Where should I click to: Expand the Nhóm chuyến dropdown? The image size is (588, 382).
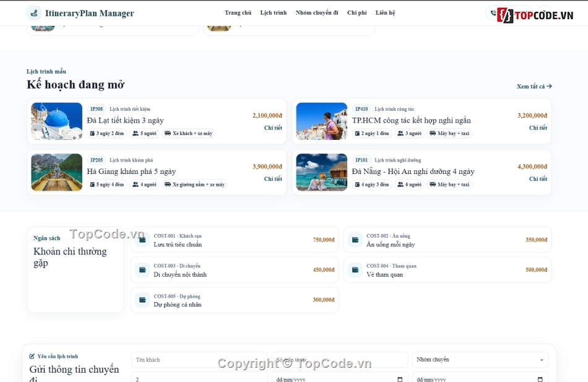coord(480,360)
